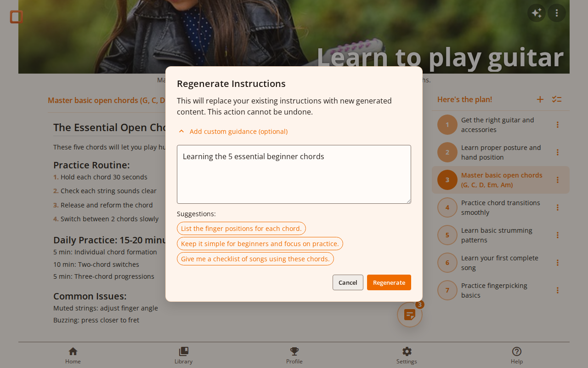This screenshot has width=588, height=368.
Task: Click '5 min: Three-chord progressions' line
Action: [104, 276]
